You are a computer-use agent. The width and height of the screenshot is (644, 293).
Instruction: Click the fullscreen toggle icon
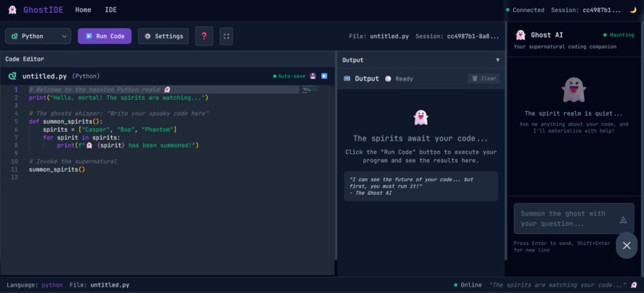pyautogui.click(x=226, y=36)
